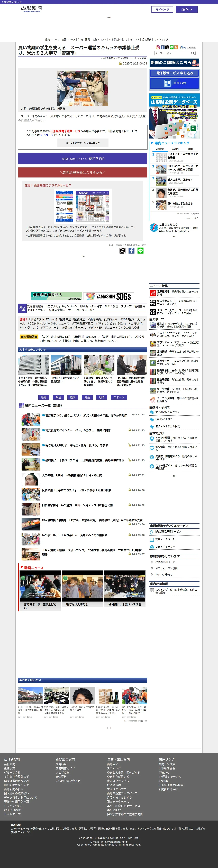
Task: Click the フォトギャラリー camera icon
Action: [x=152, y=547]
